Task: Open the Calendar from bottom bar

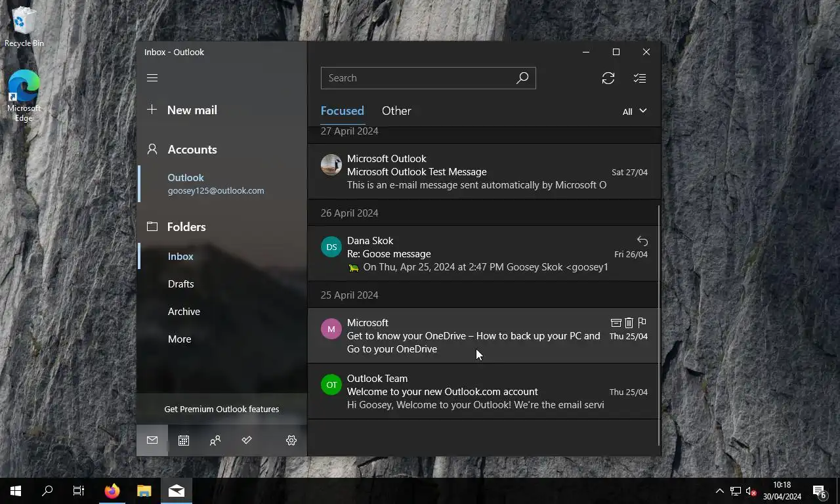Action: click(x=184, y=440)
